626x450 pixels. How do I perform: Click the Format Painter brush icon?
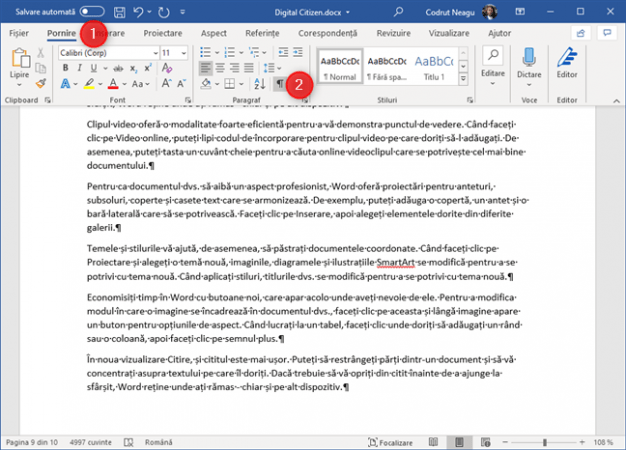pyautogui.click(x=40, y=84)
